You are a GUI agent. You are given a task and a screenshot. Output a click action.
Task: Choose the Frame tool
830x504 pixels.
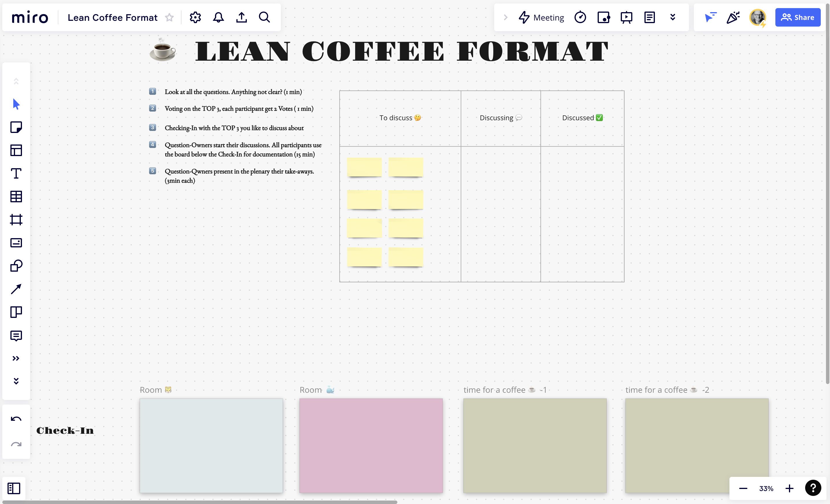(x=16, y=220)
